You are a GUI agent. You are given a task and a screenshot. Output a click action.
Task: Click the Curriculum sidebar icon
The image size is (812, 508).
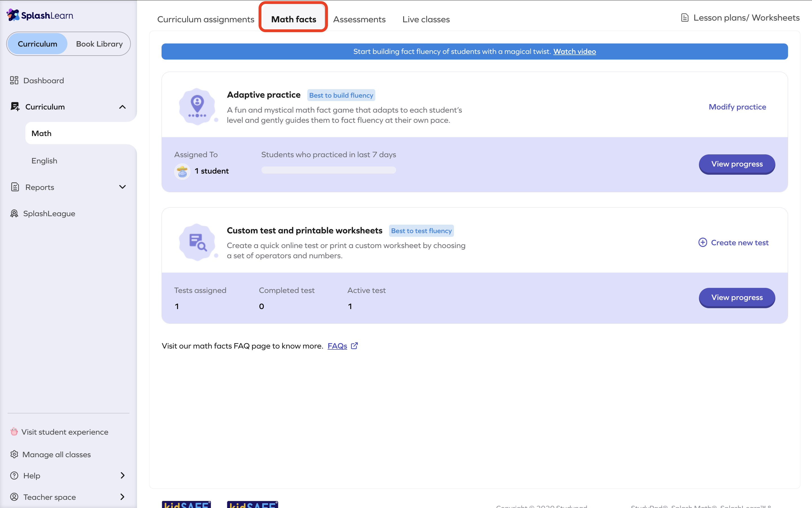15,106
